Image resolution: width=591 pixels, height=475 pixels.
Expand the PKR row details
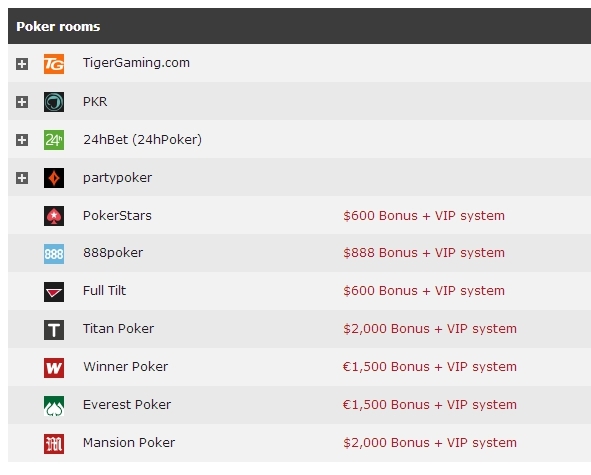(22, 102)
